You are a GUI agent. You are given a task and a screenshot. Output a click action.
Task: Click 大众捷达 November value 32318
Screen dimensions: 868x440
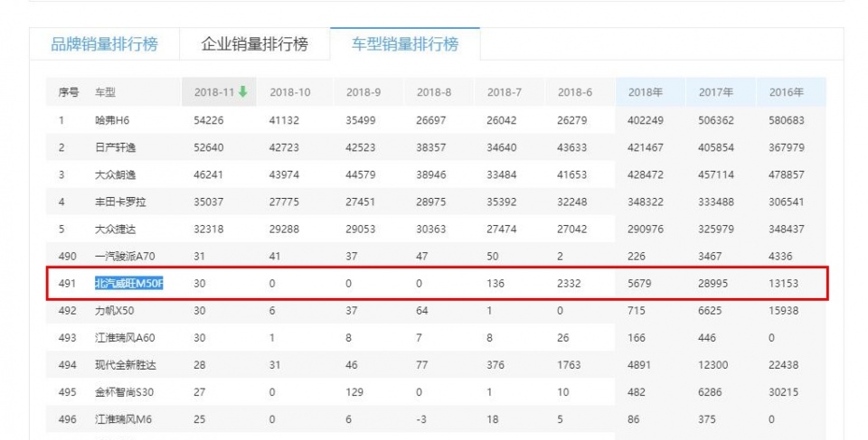tap(209, 229)
